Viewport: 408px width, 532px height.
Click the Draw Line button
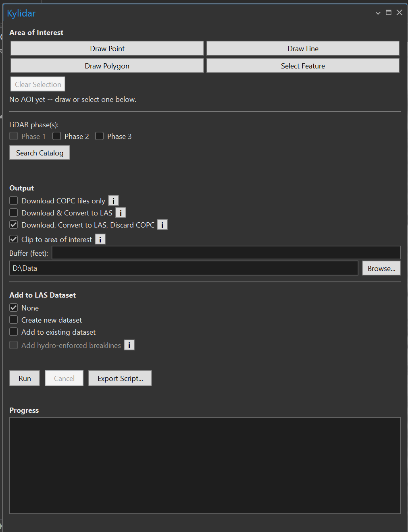coord(303,48)
